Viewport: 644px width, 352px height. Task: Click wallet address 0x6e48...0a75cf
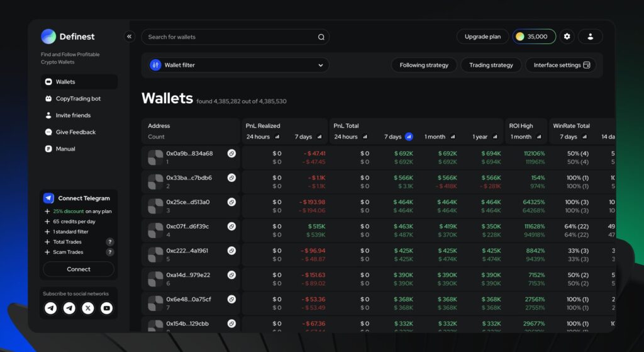point(189,299)
